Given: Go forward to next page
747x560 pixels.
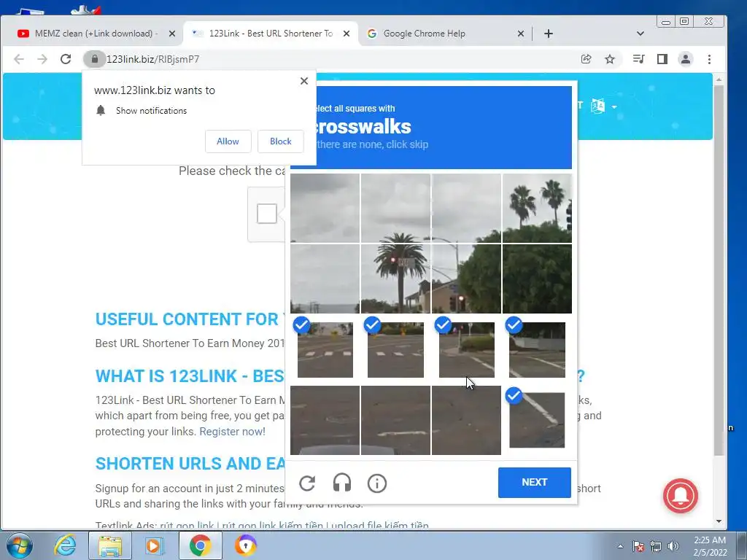Looking at the screenshot, I should pyautogui.click(x=42, y=59).
